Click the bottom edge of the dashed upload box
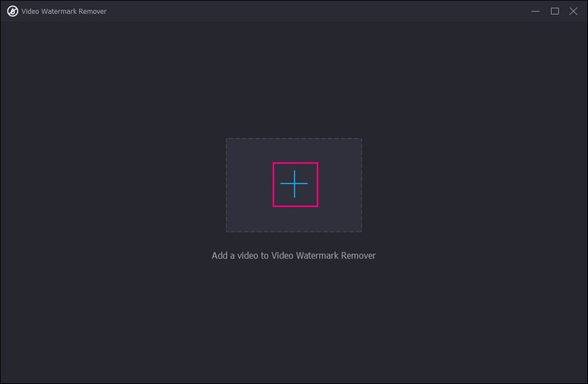 click(294, 232)
